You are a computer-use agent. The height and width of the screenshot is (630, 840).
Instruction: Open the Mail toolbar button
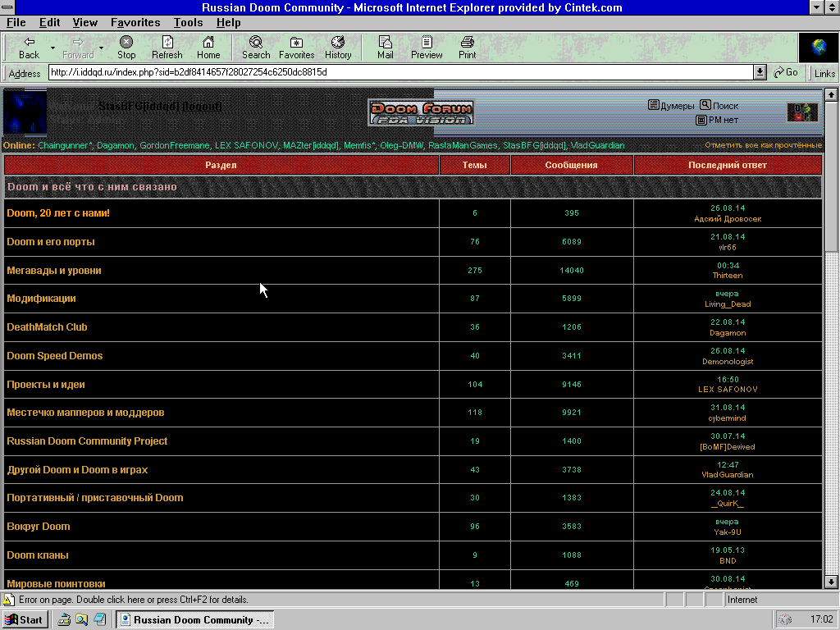385,48
